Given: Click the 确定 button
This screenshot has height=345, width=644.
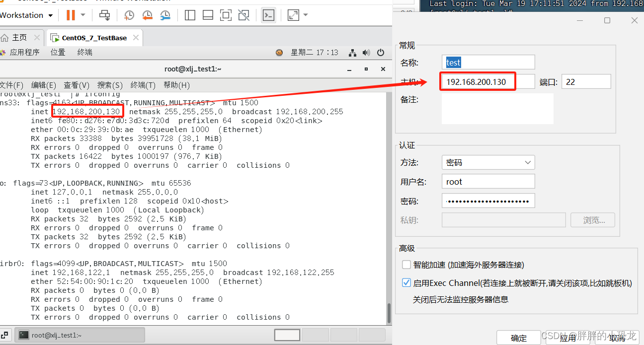Looking at the screenshot, I should tap(519, 338).
